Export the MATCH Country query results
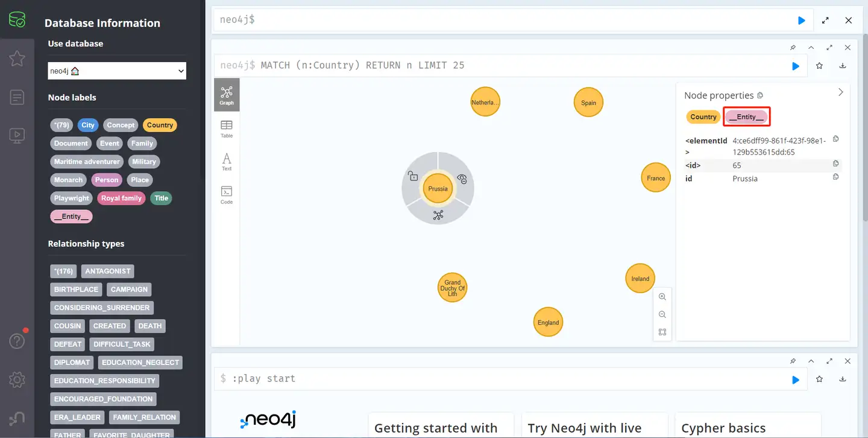Screen dimensions: 868x438 pyautogui.click(x=843, y=66)
